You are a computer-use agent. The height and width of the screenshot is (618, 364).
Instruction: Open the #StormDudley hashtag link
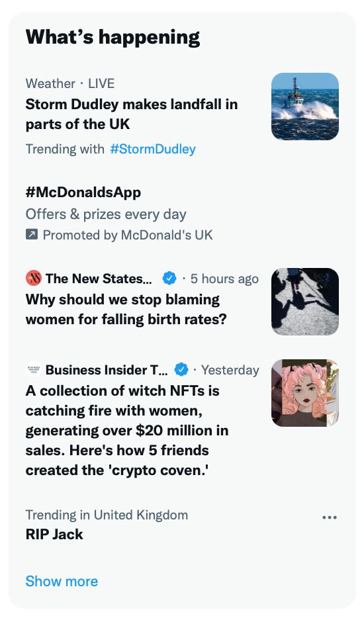click(x=153, y=149)
